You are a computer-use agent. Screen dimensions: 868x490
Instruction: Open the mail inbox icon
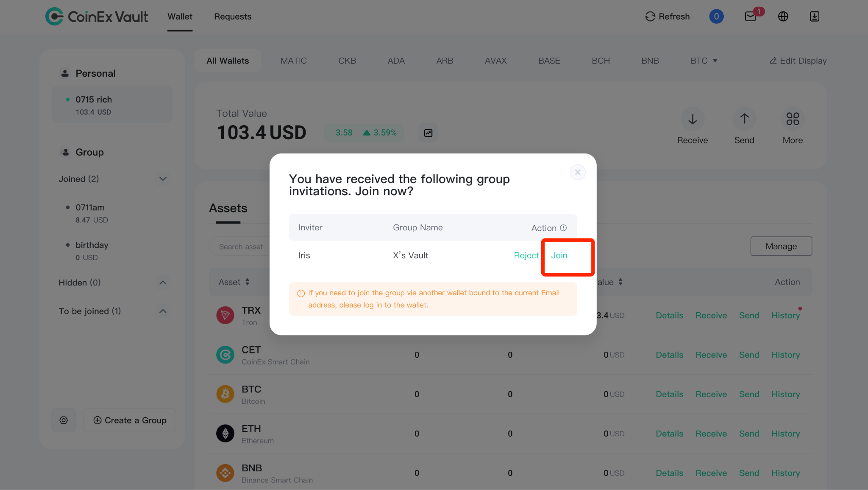(751, 17)
